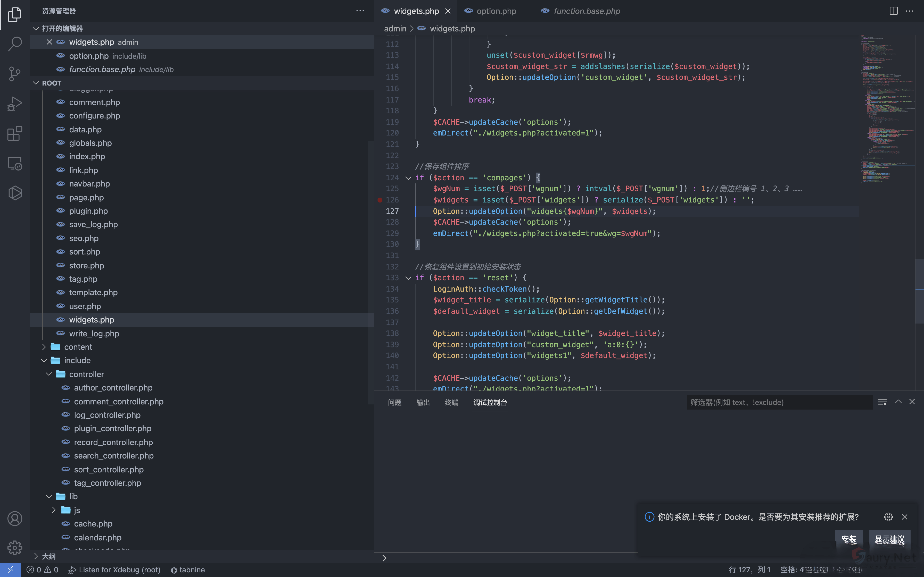The width and height of the screenshot is (924, 577).
Task: Click the Accounts icon in activity bar
Action: pos(14,519)
